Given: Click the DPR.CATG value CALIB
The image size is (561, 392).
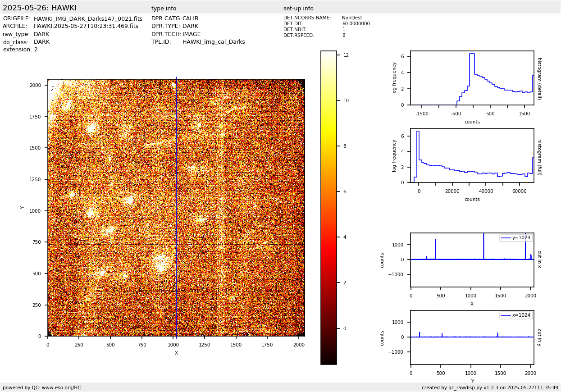Looking at the screenshot, I should click(x=190, y=18).
